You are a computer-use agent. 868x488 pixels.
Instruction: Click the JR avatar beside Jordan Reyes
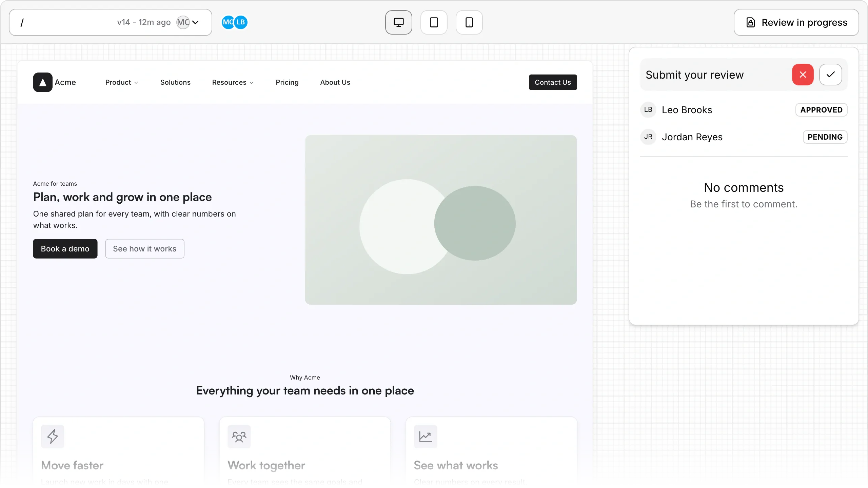tap(648, 137)
